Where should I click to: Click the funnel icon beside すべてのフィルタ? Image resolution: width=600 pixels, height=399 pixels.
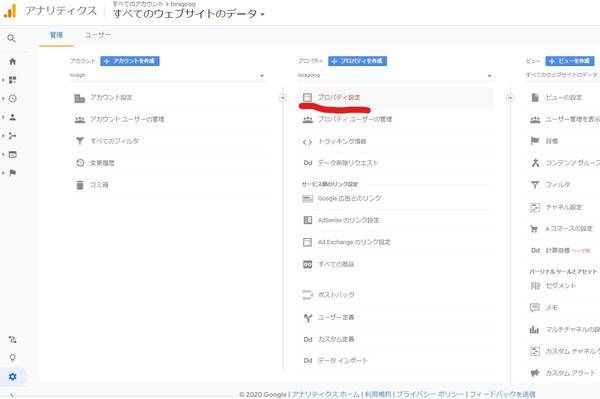click(80, 141)
